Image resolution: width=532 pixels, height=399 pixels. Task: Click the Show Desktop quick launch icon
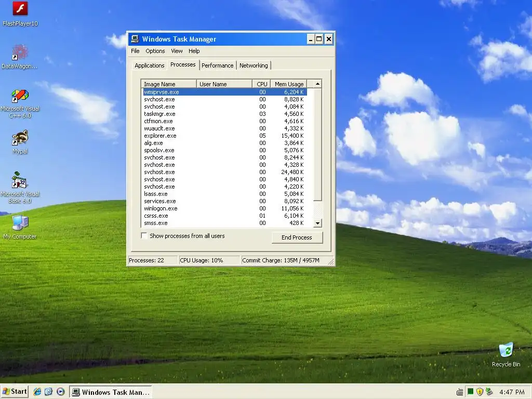48,392
